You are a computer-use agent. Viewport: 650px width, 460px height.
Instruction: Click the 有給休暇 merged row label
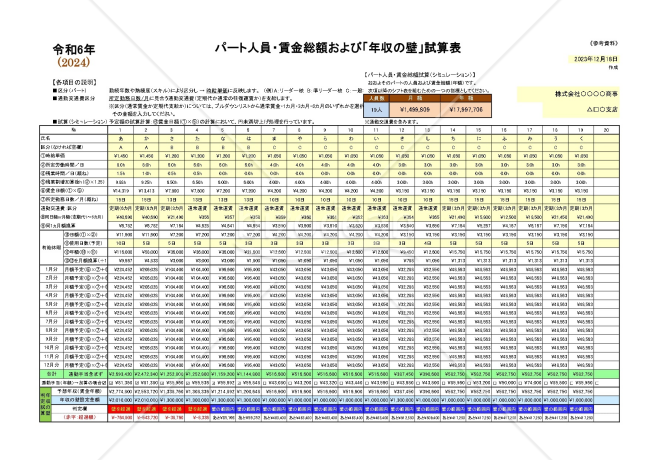51,247
